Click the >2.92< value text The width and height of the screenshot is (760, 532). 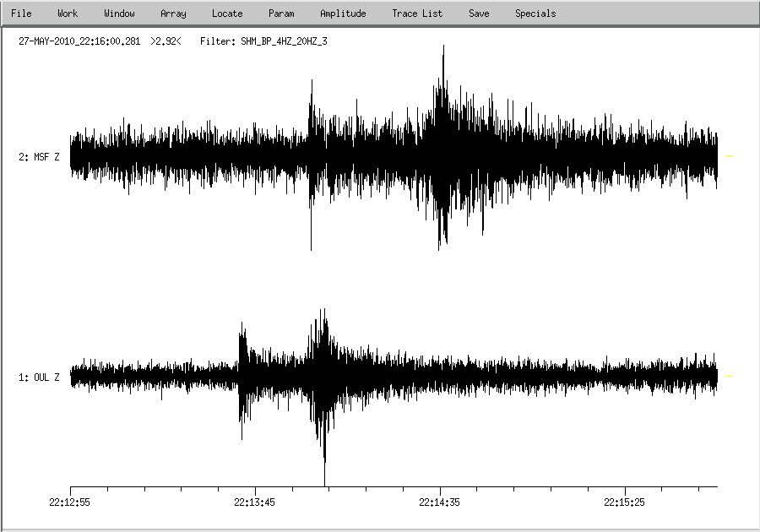click(166, 41)
